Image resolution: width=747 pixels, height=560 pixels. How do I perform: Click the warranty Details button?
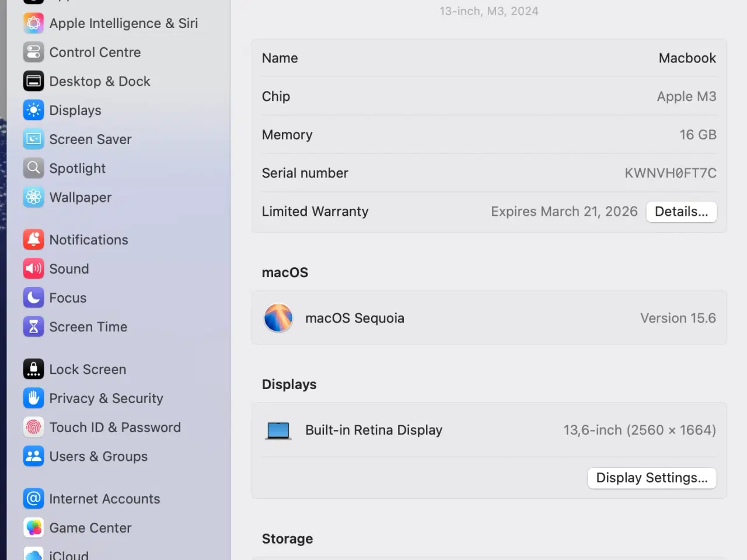681,212
